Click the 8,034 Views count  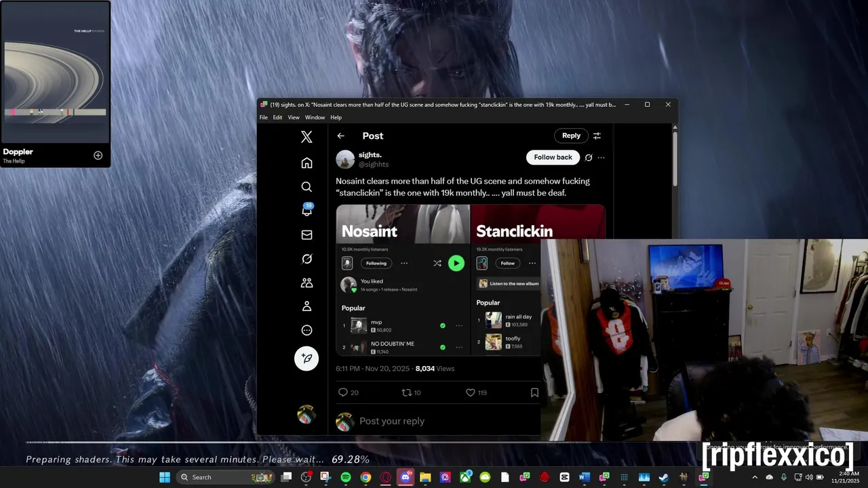coord(435,369)
